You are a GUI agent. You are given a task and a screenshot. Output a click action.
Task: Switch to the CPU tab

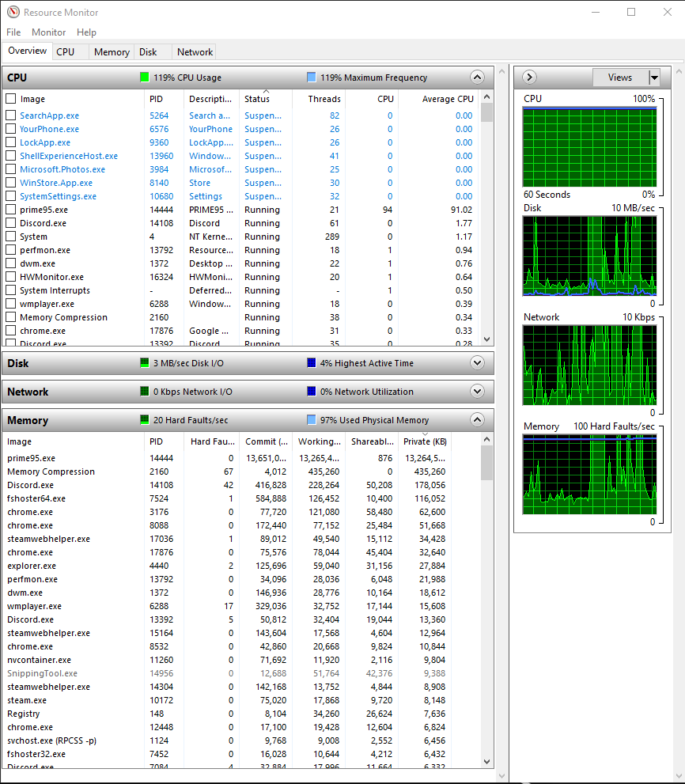70,52
